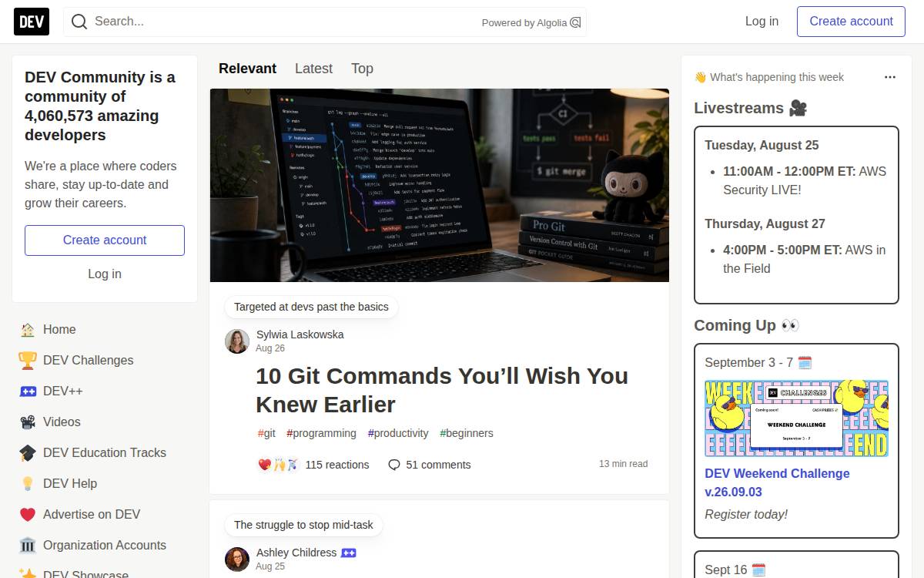Open DEV Challenges in the sidebar
This screenshot has height=578, width=924.
coord(105,361)
